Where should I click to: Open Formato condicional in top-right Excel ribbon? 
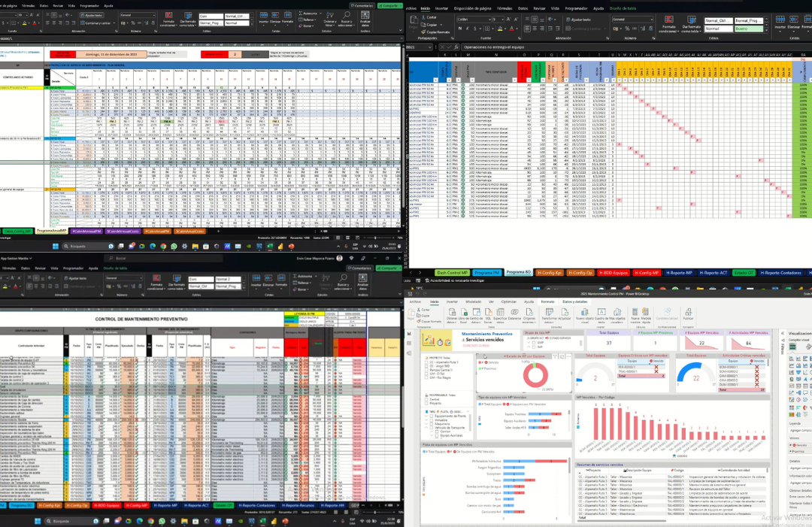tap(668, 24)
